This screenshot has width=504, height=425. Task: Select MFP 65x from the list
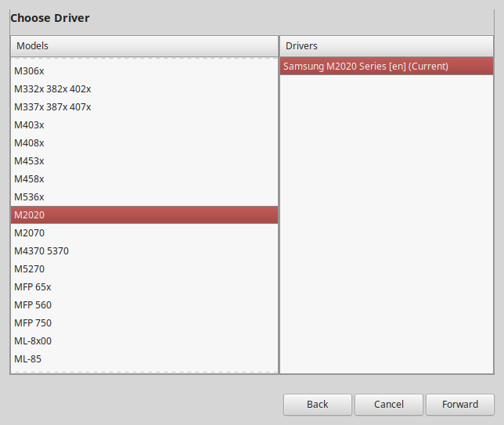pos(33,286)
